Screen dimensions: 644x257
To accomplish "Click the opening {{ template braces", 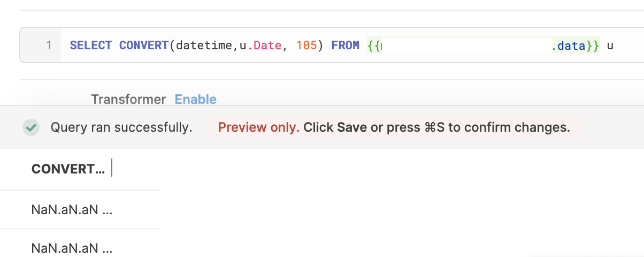I will click(374, 46).
